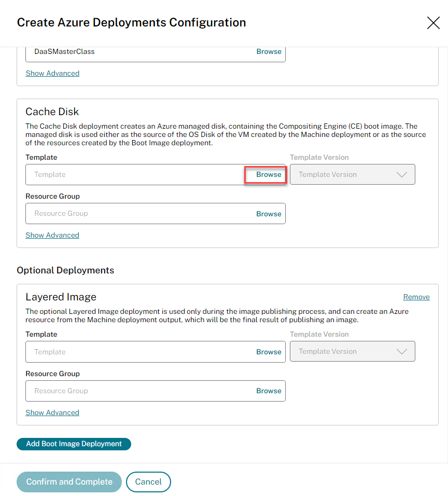Open Cache Disk Template Version dropdown

pyautogui.click(x=353, y=175)
